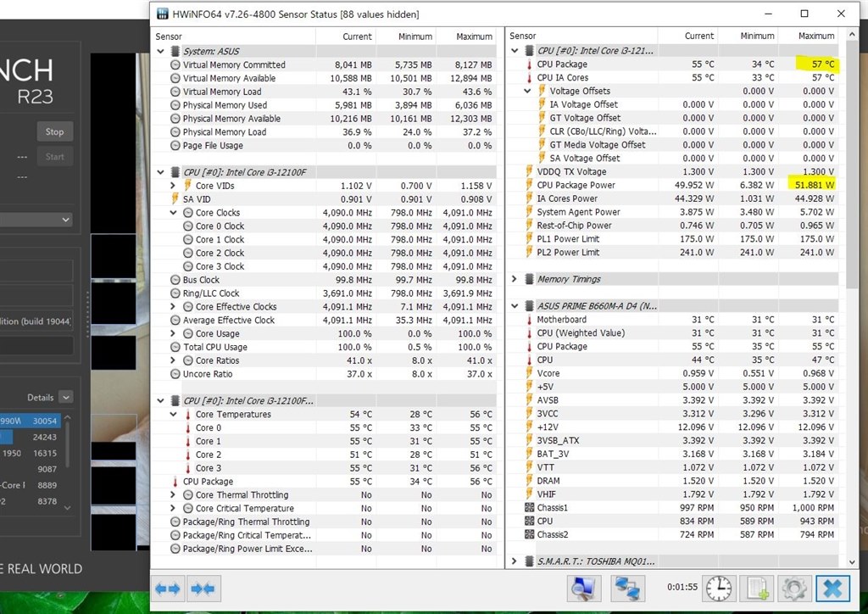Click the Vcore lightning bolt icon

[529, 374]
